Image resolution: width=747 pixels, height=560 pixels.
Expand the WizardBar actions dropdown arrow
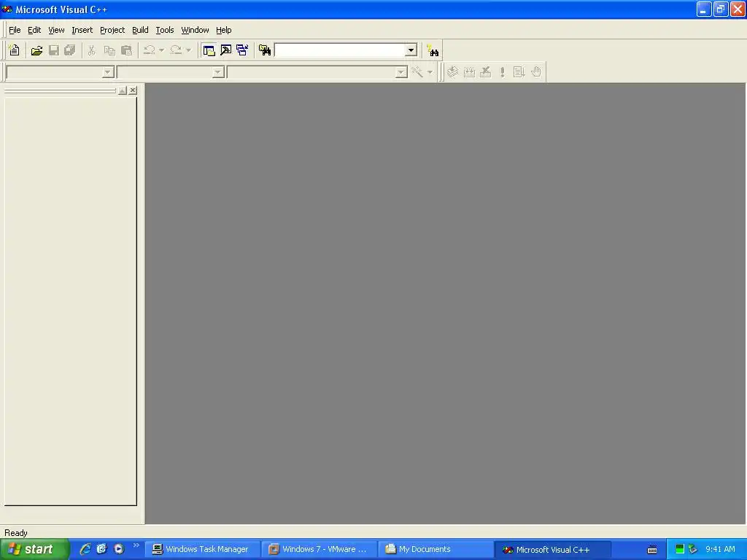tap(430, 72)
